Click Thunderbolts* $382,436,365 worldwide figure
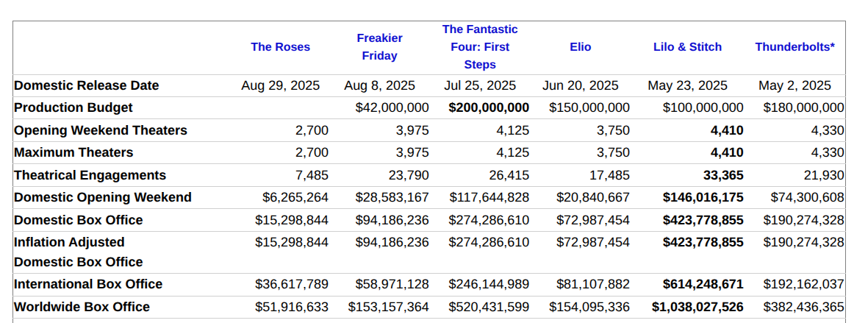 click(x=803, y=307)
